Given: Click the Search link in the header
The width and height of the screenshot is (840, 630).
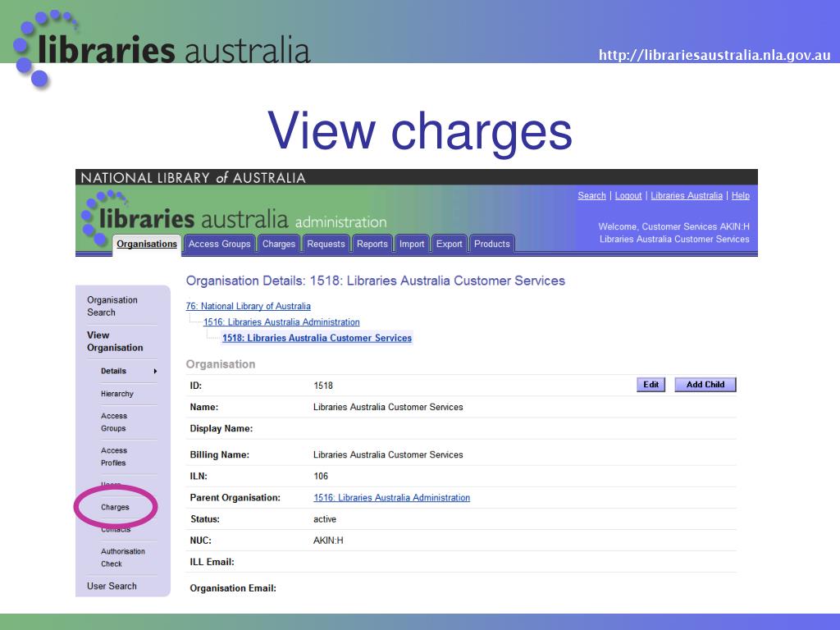Looking at the screenshot, I should pyautogui.click(x=592, y=195).
